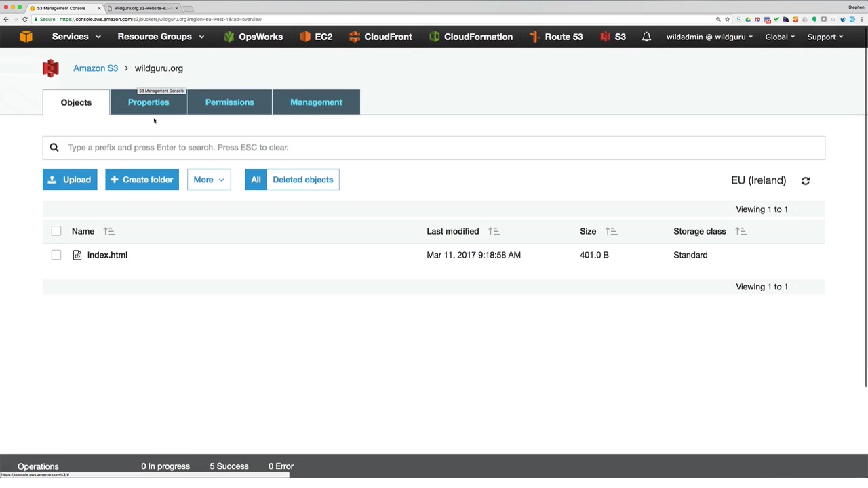Click the wildguru.org bucket name in breadcrumb
The image size is (868, 488).
159,68
